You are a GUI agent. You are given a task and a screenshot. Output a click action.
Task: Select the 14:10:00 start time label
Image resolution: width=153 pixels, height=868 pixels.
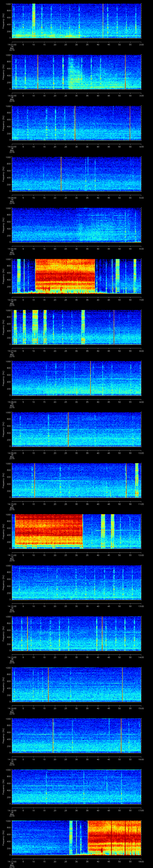(12, 504)
